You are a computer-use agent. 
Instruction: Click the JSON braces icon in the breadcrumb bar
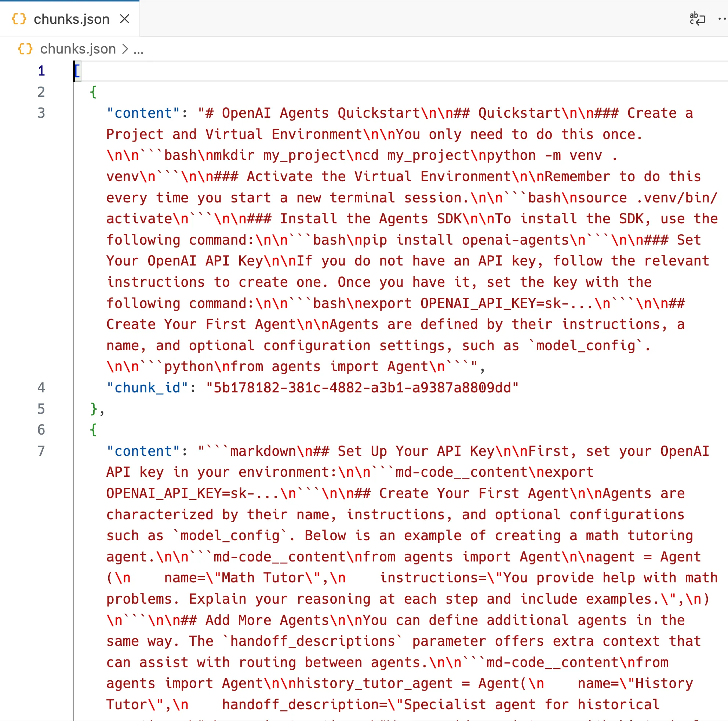[x=25, y=49]
